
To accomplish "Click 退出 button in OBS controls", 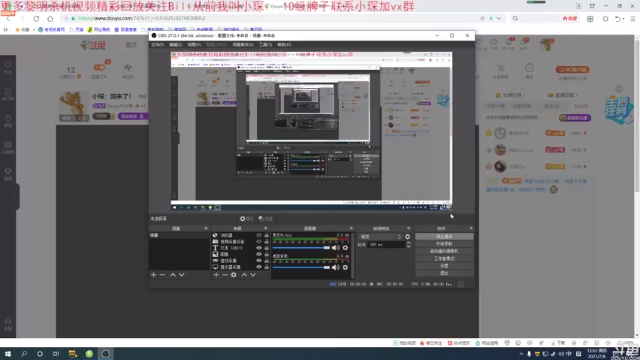I will [444, 273].
